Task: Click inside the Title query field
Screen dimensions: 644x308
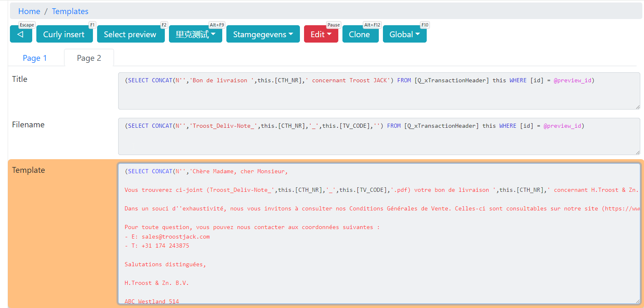Action: [x=379, y=91]
